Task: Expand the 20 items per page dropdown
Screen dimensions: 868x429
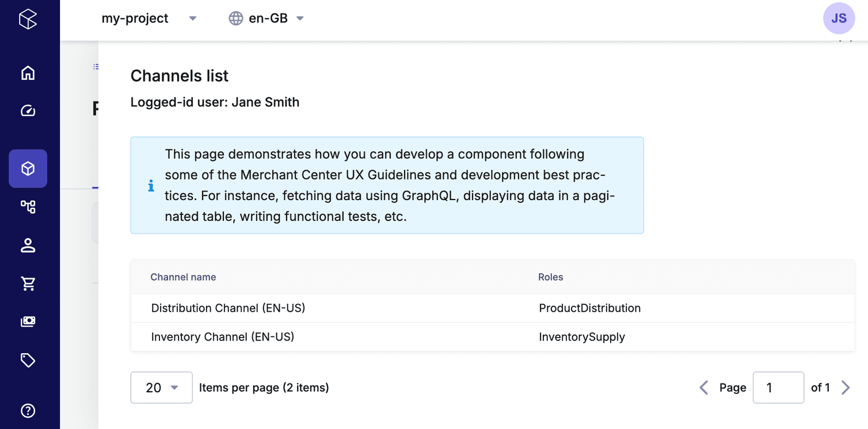Action: (x=161, y=388)
